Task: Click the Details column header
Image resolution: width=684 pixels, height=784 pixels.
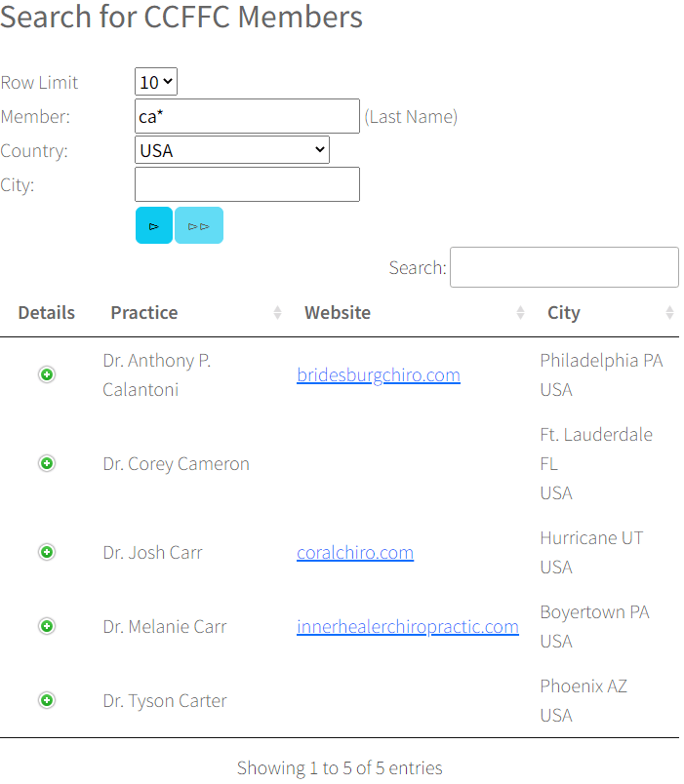Action: click(x=47, y=313)
